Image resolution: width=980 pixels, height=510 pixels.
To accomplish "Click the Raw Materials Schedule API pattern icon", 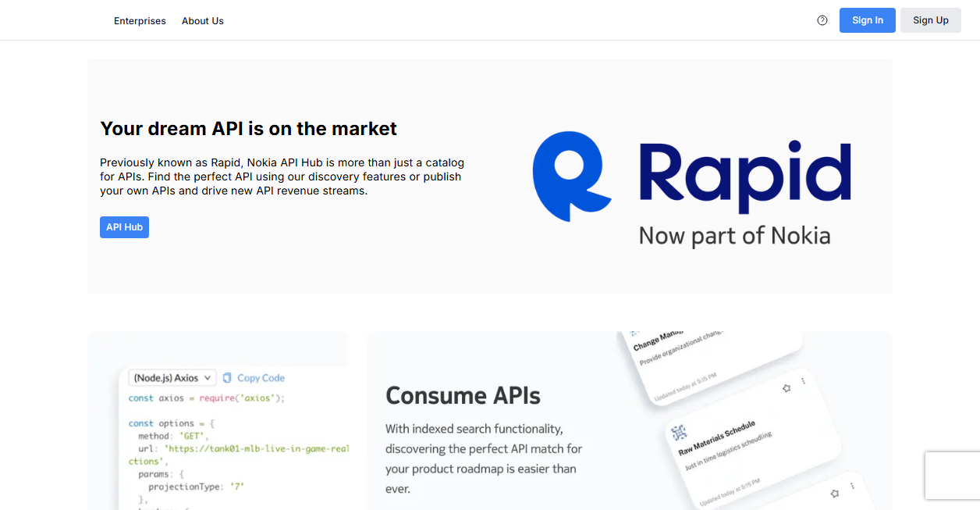I will click(679, 432).
